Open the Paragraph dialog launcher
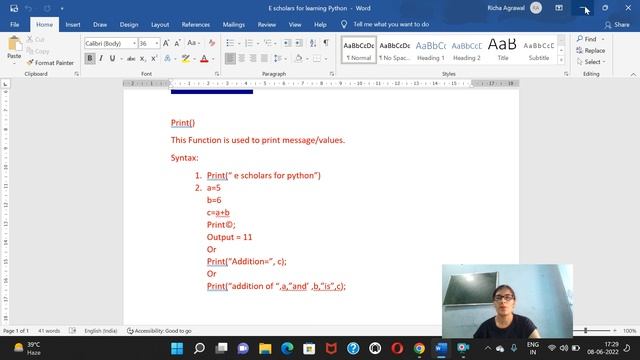Image resolution: width=640 pixels, height=360 pixels. 331,74
